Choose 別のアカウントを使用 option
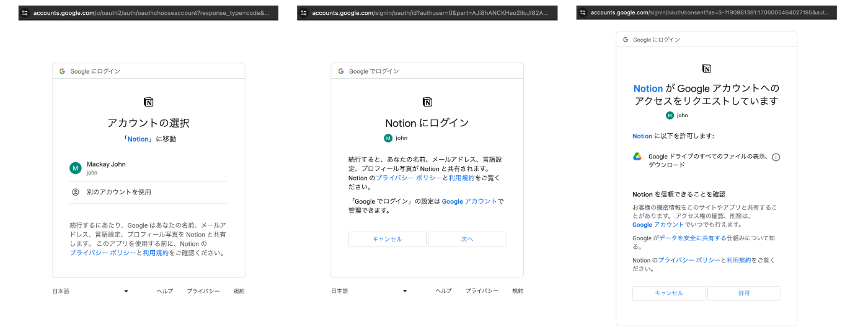868x335 pixels. point(149,192)
